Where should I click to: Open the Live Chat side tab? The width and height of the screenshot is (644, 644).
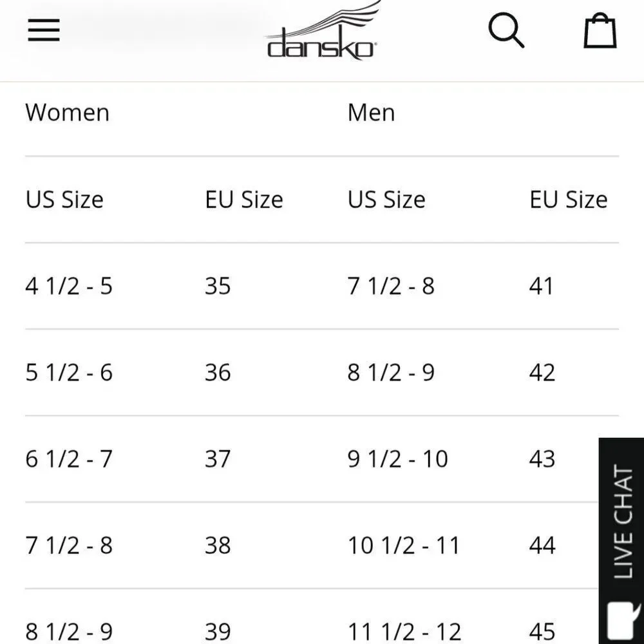click(623, 521)
